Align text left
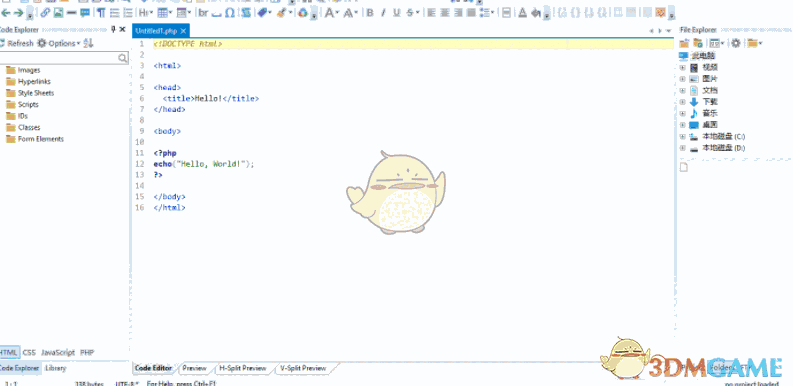Screen dimensions: 793x386 click(431, 13)
